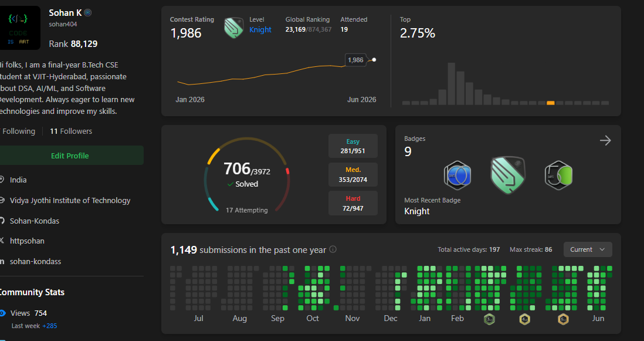Screen dimensions: 644x341
Task: Click the May monthly badge under the heatmap
Action: [x=564, y=319]
